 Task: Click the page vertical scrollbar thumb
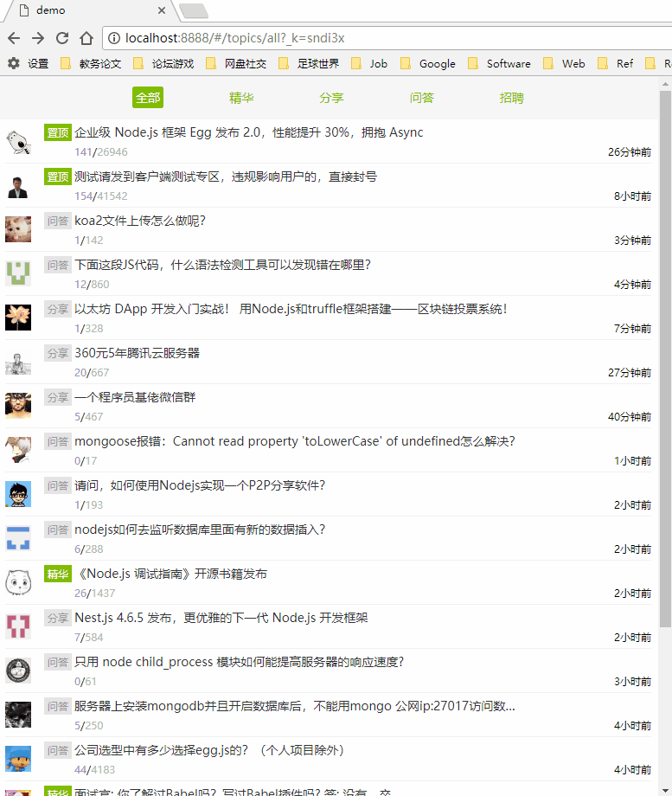point(665,359)
